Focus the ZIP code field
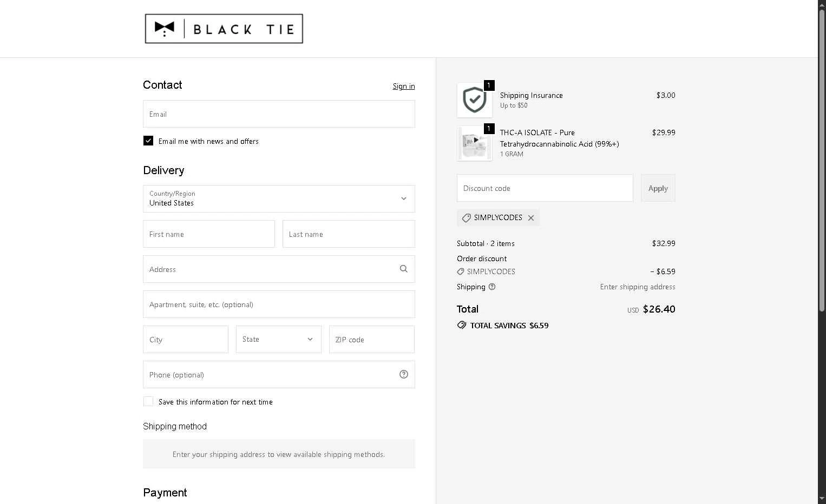The height and width of the screenshot is (504, 826). click(x=372, y=340)
